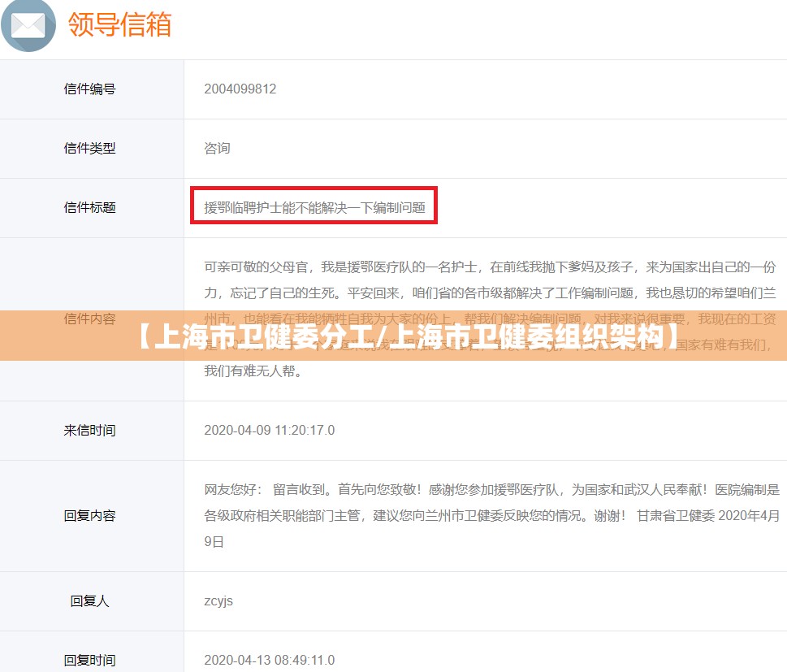Image resolution: width=787 pixels, height=672 pixels.
Task: Click the envelope mailbox icon
Action: 28,25
